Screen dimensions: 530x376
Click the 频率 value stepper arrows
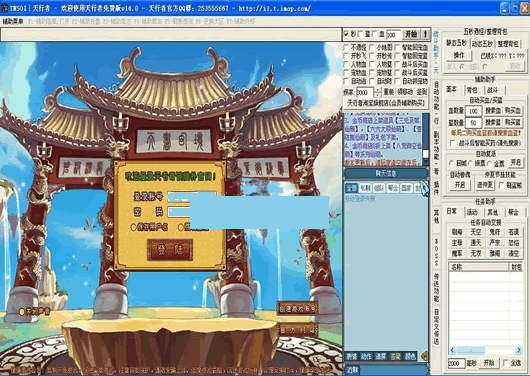click(378, 92)
